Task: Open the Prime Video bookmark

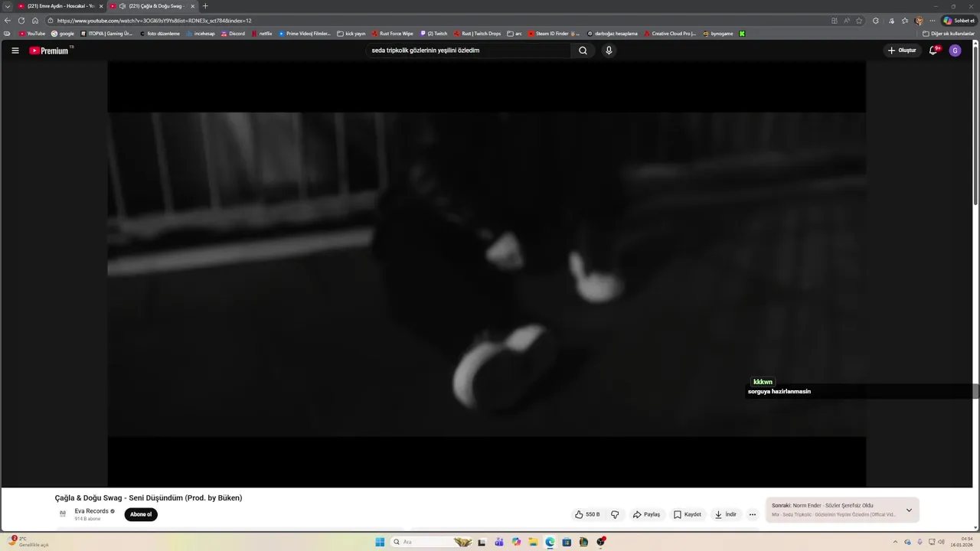Action: (x=305, y=34)
